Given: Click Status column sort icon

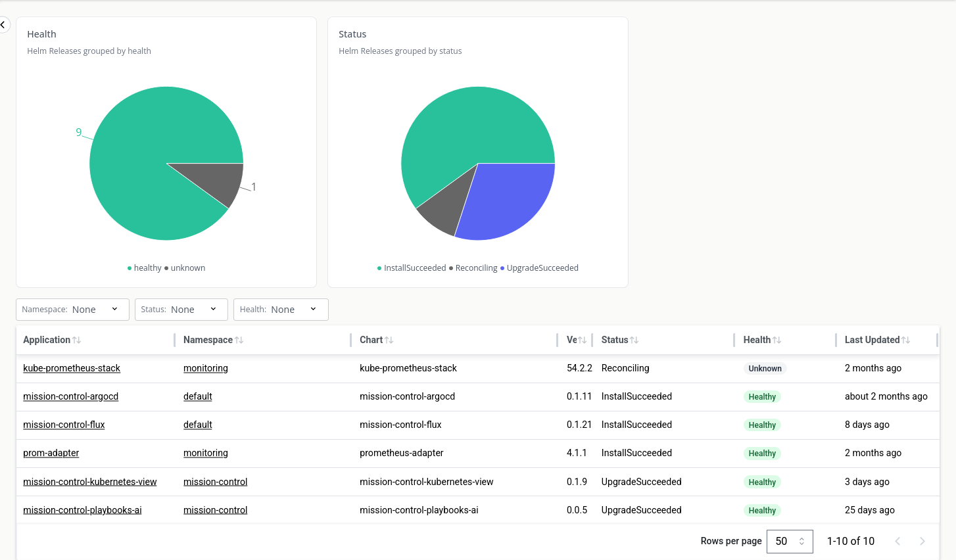Looking at the screenshot, I should point(634,340).
